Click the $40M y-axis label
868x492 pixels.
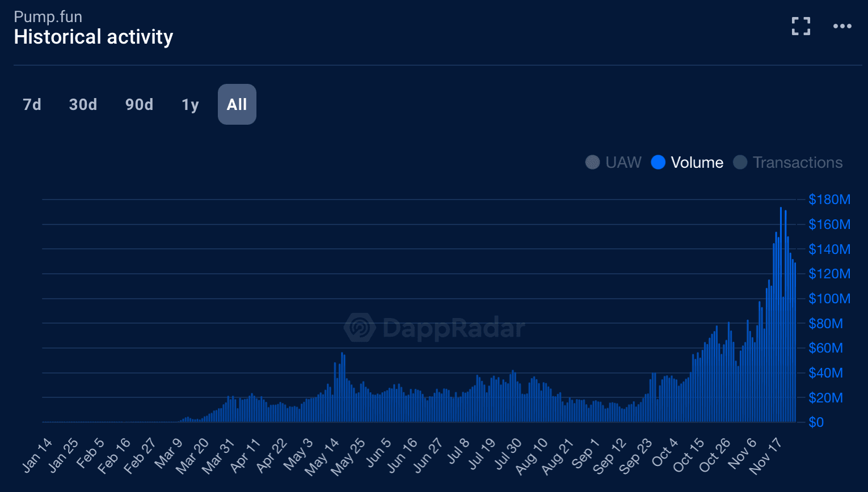(826, 373)
